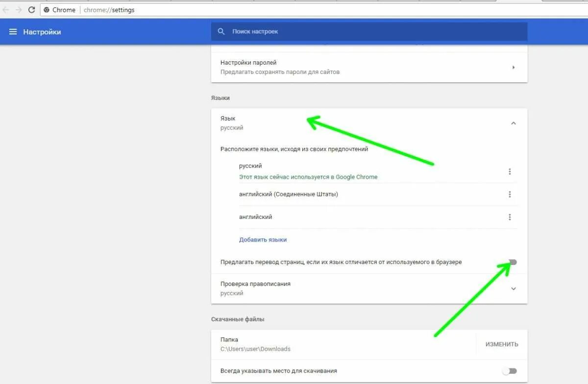The height and width of the screenshot is (384, 588).
Task: Click the C:\Users\user\Downloads path
Action: pos(255,349)
